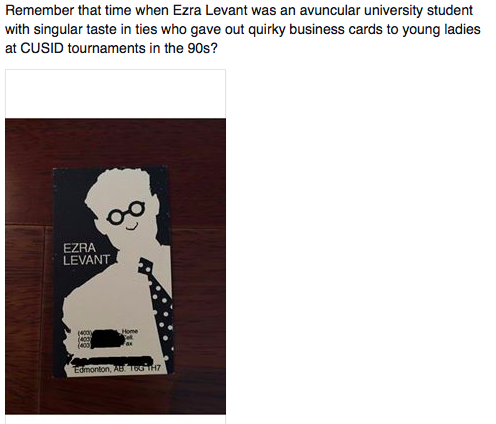Click the (403) area code list
This screenshot has width=496, height=424.
(x=84, y=339)
